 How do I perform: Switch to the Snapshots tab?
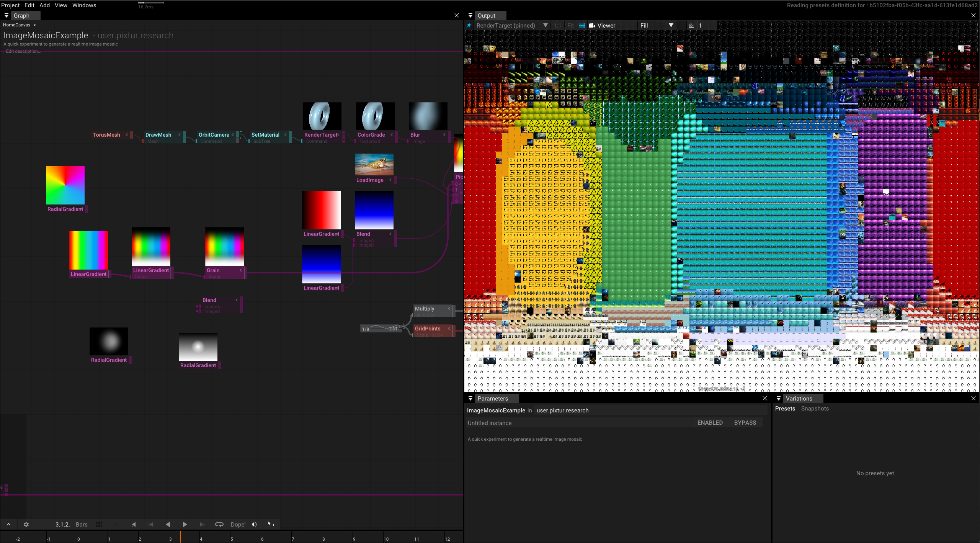point(815,409)
